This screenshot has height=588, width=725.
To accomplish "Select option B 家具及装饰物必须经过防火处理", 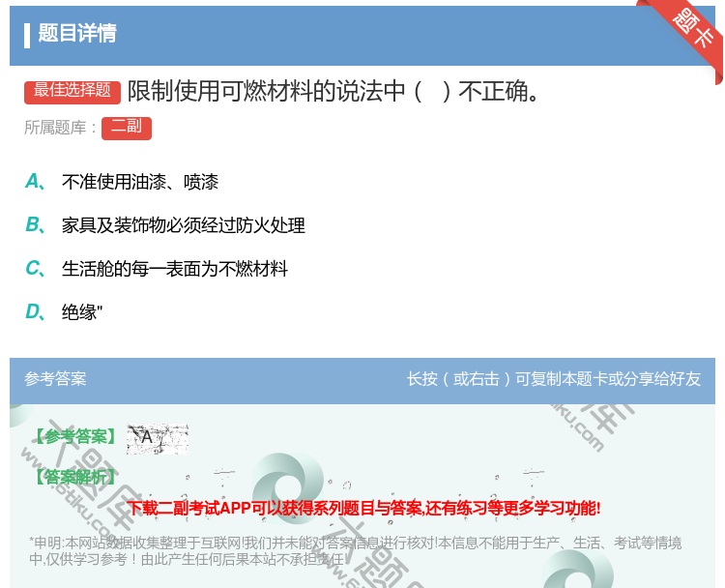I will [x=165, y=225].
